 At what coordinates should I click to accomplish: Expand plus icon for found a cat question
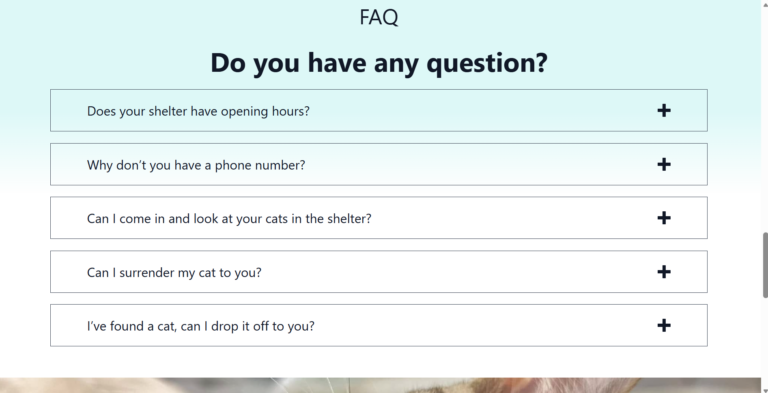[664, 325]
